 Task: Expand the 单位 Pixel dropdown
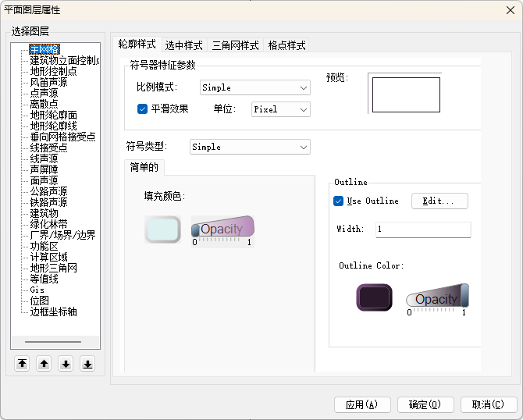click(280, 109)
